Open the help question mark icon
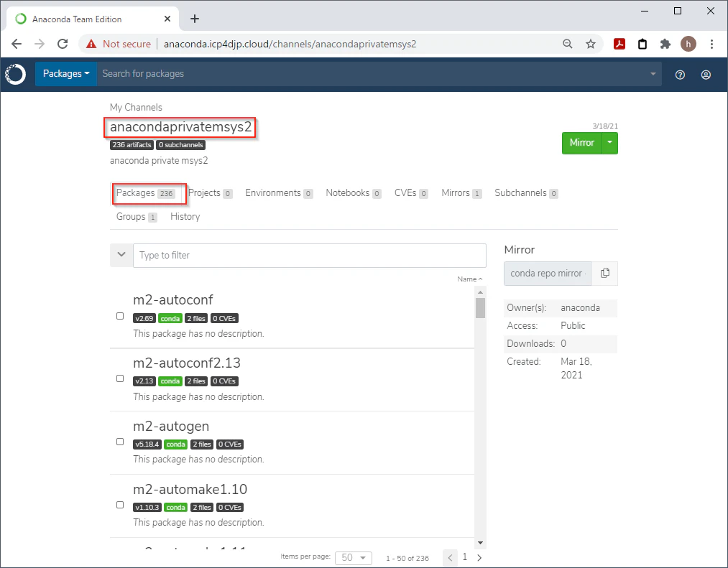 pyautogui.click(x=680, y=75)
